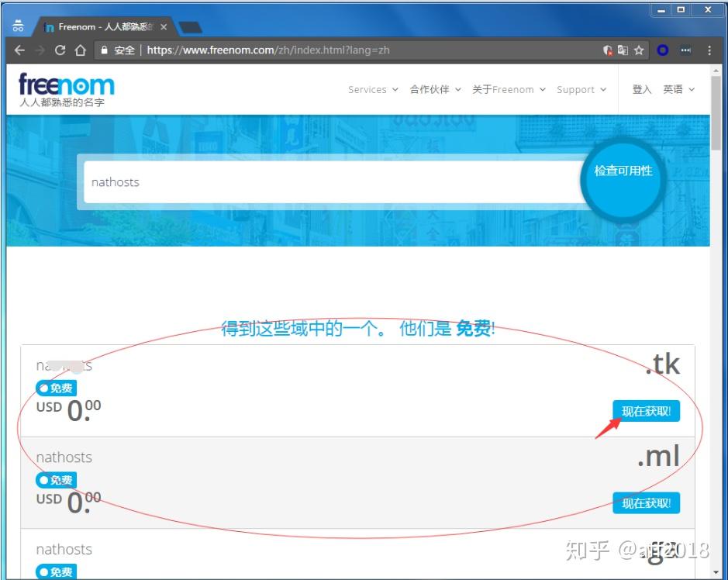
Task: Open the browser home page
Action: (82, 50)
